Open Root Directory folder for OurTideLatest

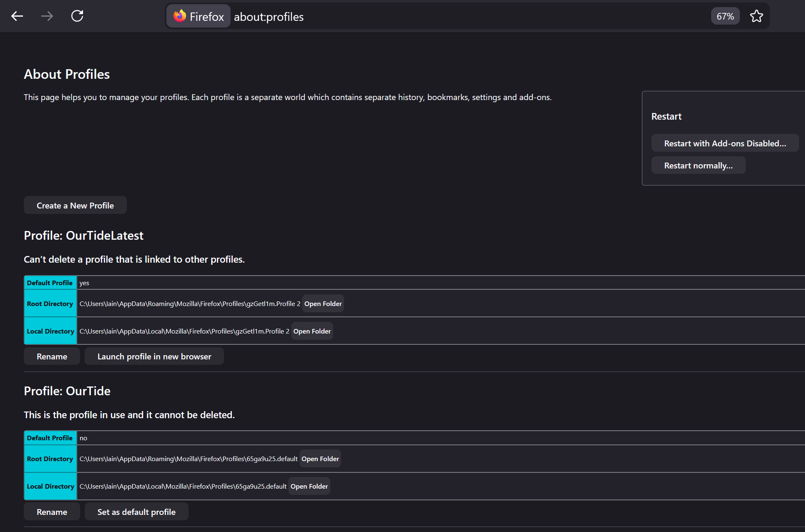[x=323, y=304]
